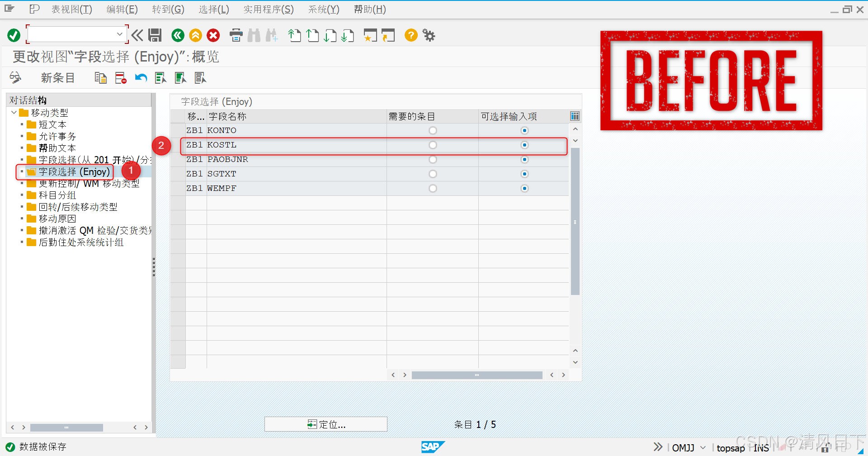Click the blue Undo Change arrow

pyautogui.click(x=141, y=78)
